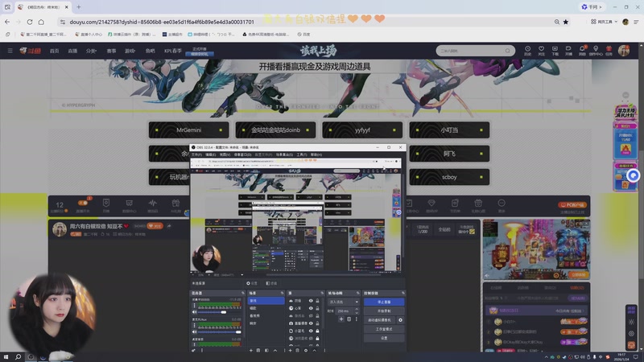Image resolution: width=644 pixels, height=362 pixels.
Task: Open the Douyu task gift (任务) icon
Action: tap(609, 49)
